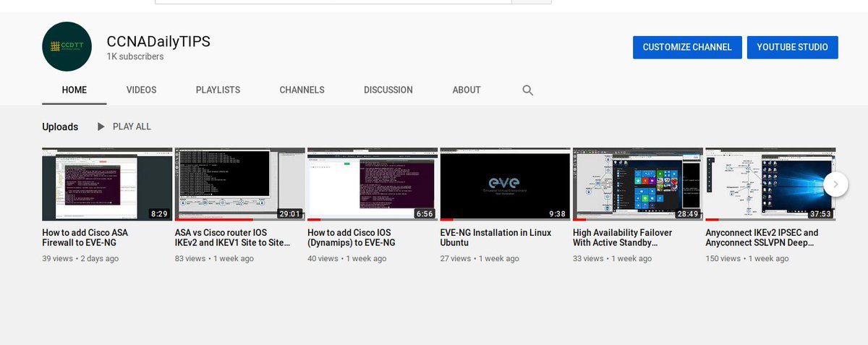Open YouTube Studio button
The image size is (868, 345).
pyautogui.click(x=793, y=47)
